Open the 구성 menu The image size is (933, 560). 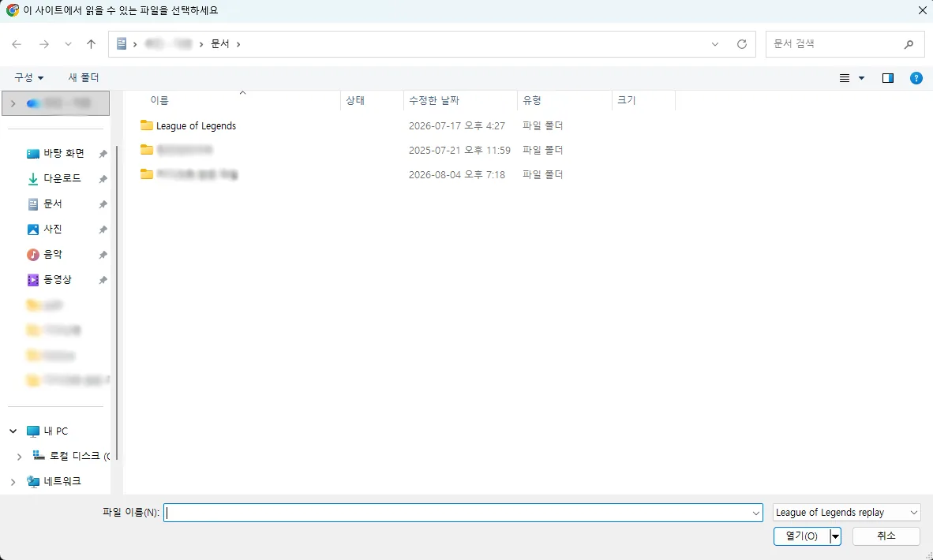point(29,78)
